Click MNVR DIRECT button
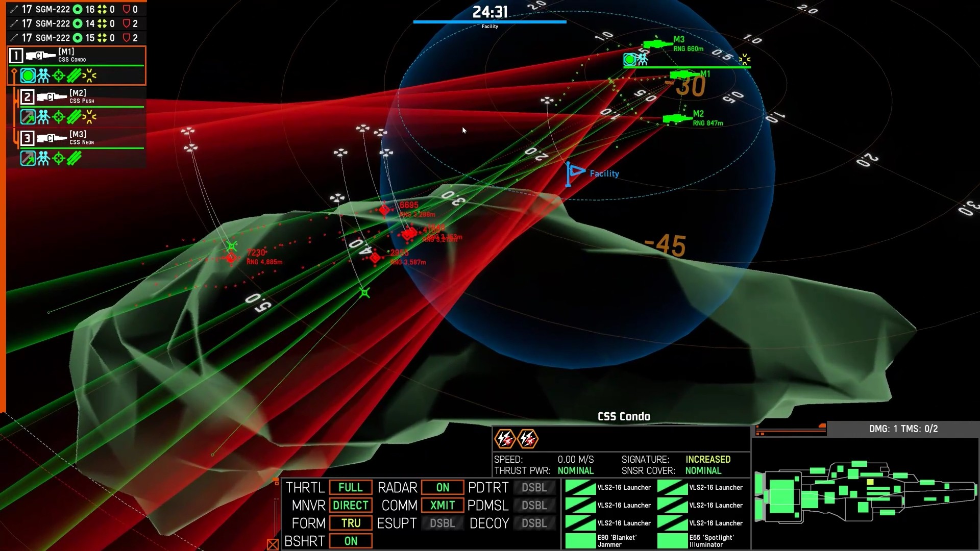980x551 pixels. coord(349,505)
